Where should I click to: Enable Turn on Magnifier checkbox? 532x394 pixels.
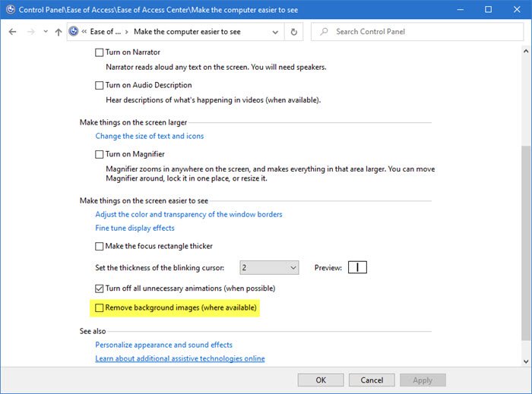(100, 154)
